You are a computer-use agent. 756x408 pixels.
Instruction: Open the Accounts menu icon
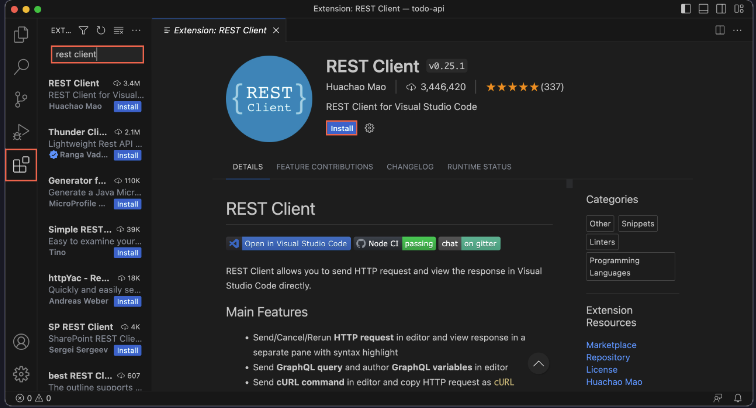21,342
